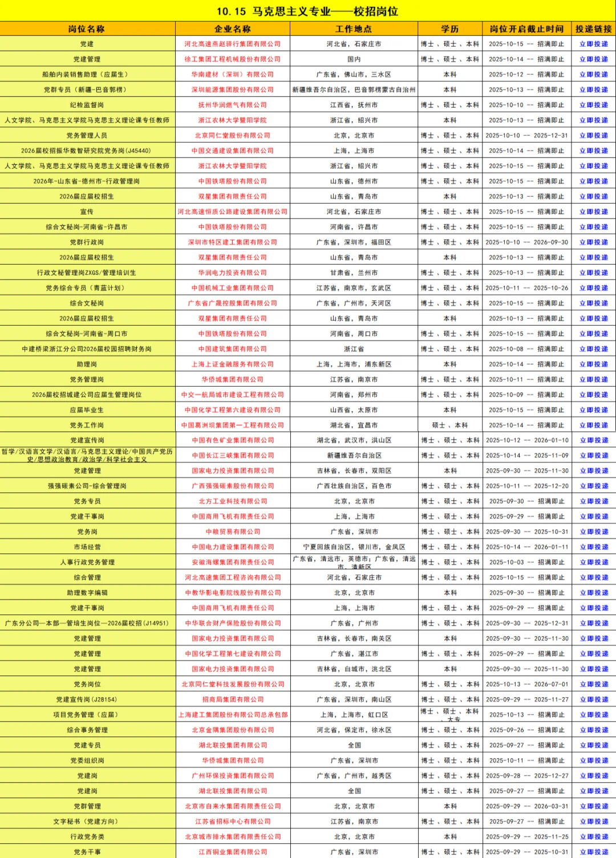616x858 pixels.
Task: Click 立即投递 for 中国建筑集团有限公司 row
Action: 594,349
